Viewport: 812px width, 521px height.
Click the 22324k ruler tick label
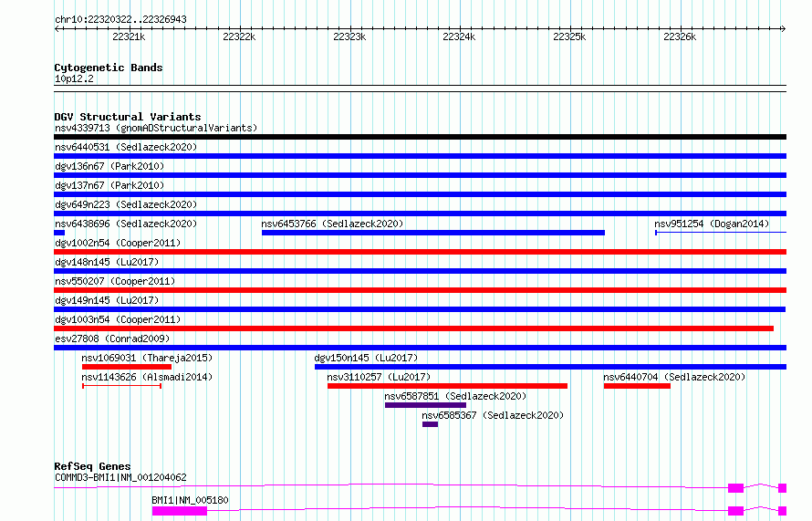click(x=459, y=36)
